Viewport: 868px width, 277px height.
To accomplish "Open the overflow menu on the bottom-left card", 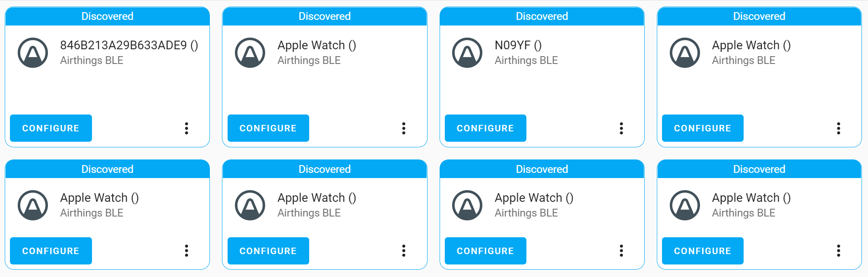I will [x=187, y=251].
